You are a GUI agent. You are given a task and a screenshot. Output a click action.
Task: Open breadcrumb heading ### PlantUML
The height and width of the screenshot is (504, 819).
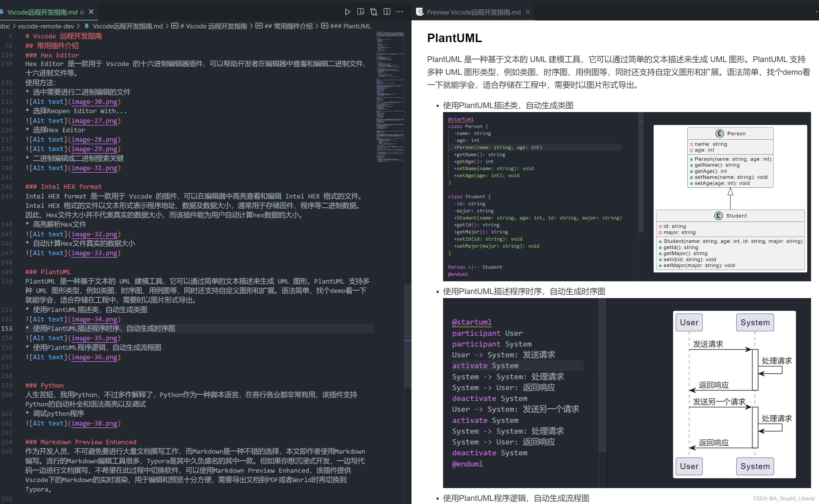(350, 26)
